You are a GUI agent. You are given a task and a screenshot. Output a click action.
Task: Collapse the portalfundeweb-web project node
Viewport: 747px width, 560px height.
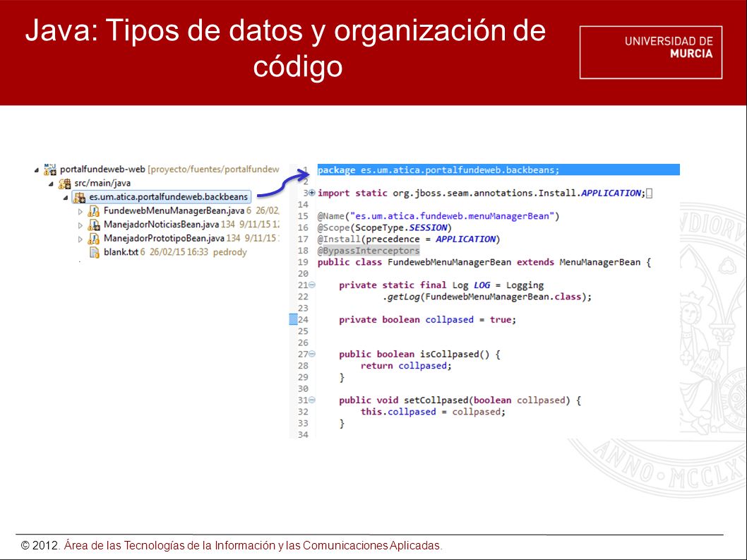pyautogui.click(x=37, y=170)
